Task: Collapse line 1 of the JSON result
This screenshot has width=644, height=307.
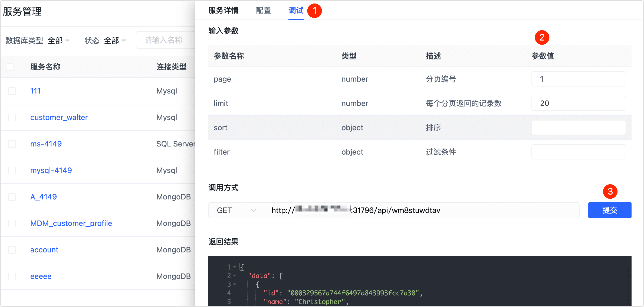Action: (x=234, y=267)
